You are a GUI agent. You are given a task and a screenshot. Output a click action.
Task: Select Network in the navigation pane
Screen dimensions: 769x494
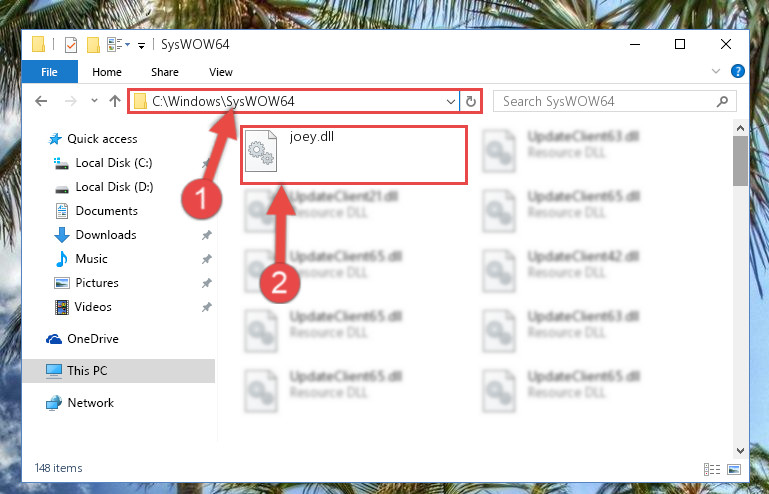tap(80, 403)
